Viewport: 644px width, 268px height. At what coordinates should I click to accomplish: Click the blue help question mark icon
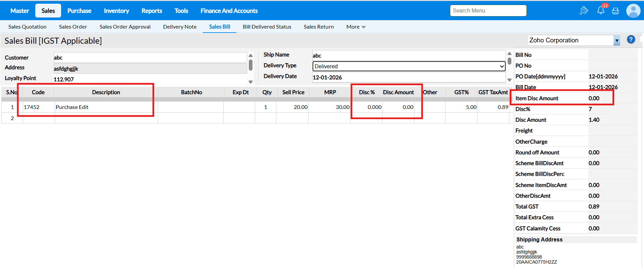[x=631, y=40]
